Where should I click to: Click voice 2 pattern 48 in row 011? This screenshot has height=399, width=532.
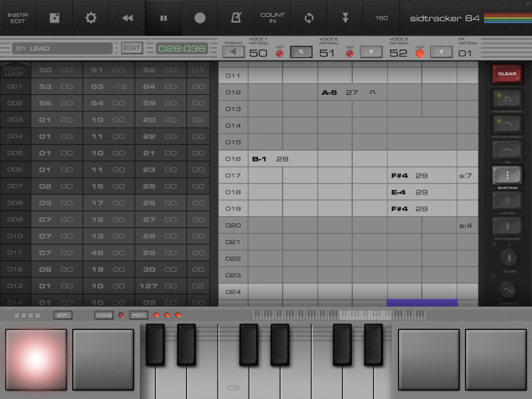click(97, 252)
